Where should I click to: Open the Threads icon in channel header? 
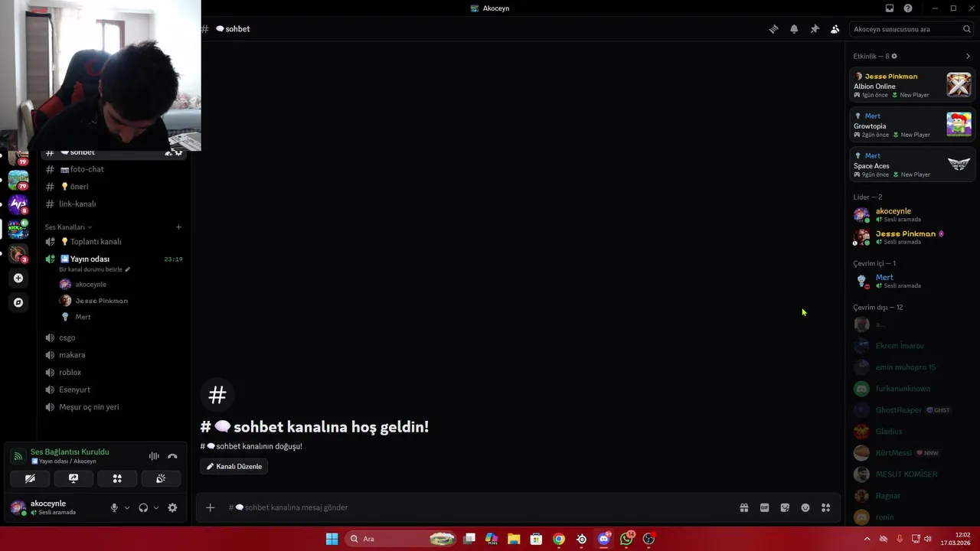(x=773, y=29)
